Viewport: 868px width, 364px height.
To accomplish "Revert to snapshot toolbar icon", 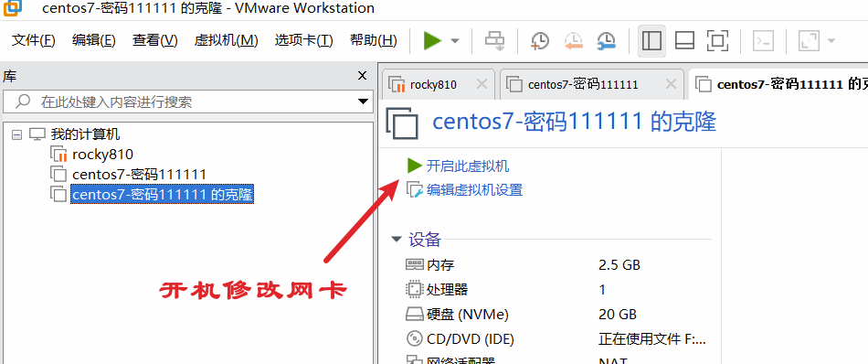I will click(574, 40).
